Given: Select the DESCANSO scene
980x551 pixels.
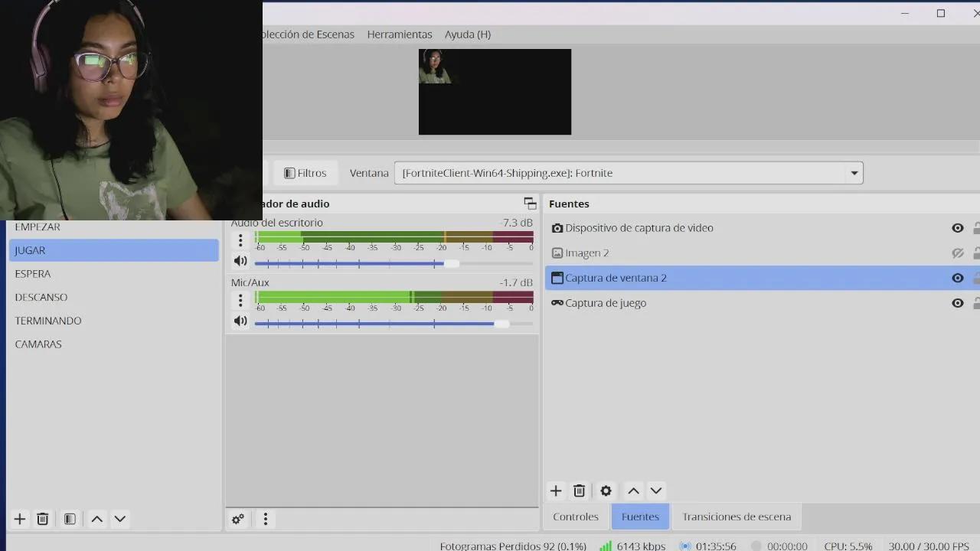Looking at the screenshot, I should tap(113, 297).
